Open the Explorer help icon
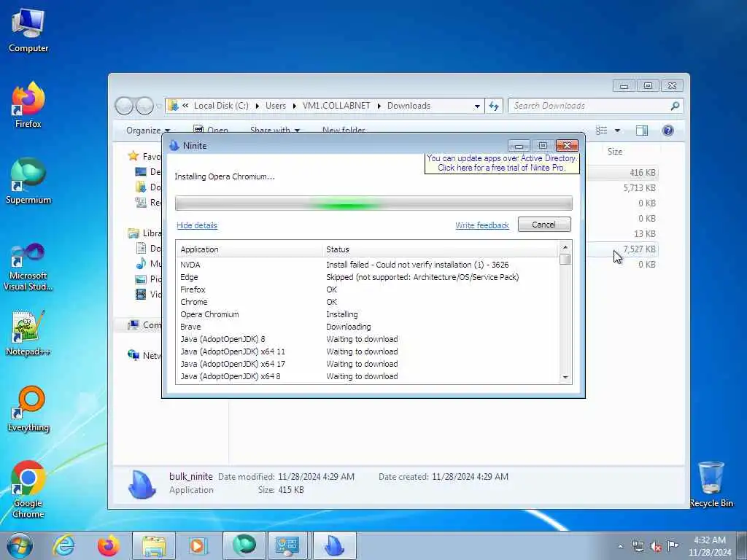The width and height of the screenshot is (747, 560). [668, 130]
